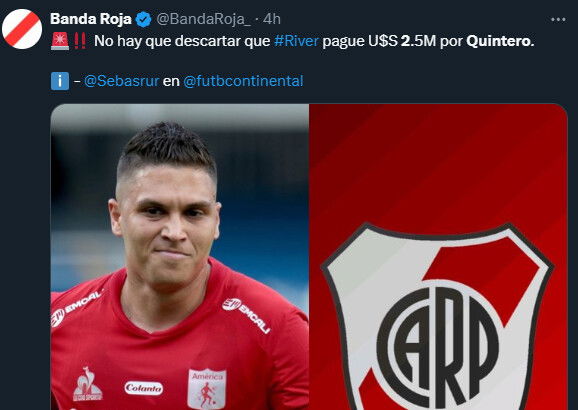Click the Le Coq Sportif rooster logo
Screen dimensions: 578x410
pos(87,384)
